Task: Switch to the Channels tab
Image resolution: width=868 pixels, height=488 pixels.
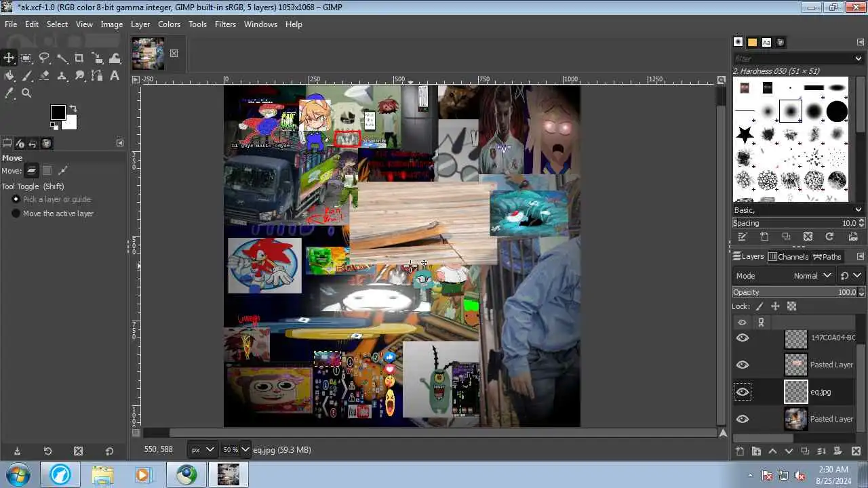Action: [x=788, y=257]
